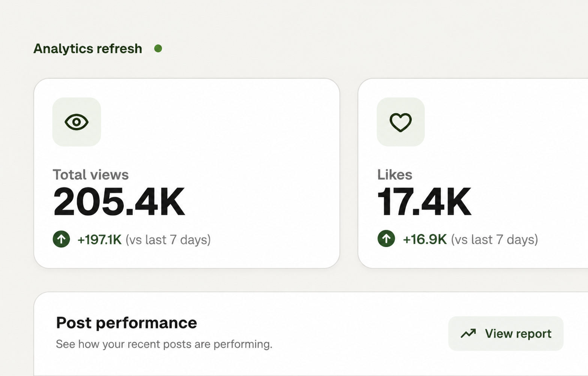588x376 pixels.
Task: Click the Likes label
Action: tap(394, 175)
